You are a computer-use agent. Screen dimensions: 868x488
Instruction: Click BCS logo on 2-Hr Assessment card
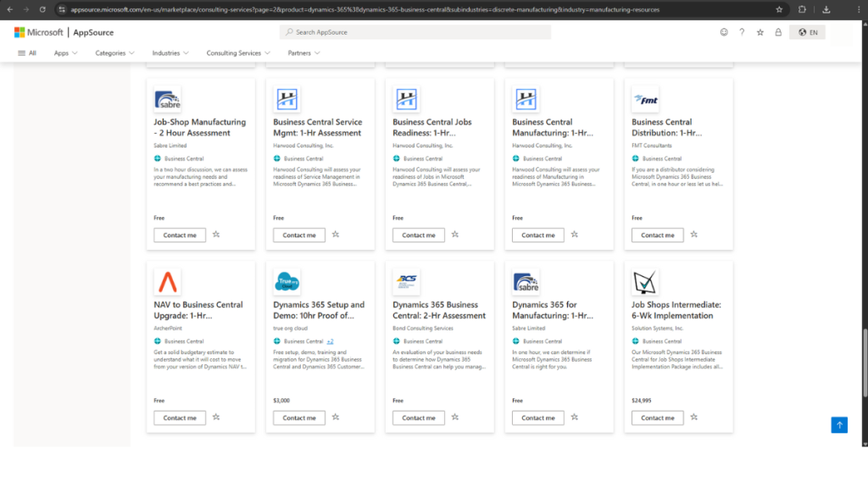406,282
